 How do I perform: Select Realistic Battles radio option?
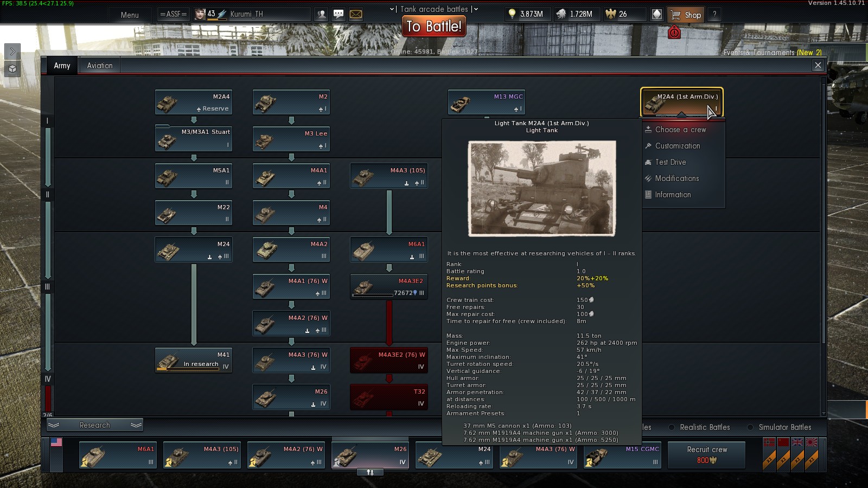(x=699, y=427)
